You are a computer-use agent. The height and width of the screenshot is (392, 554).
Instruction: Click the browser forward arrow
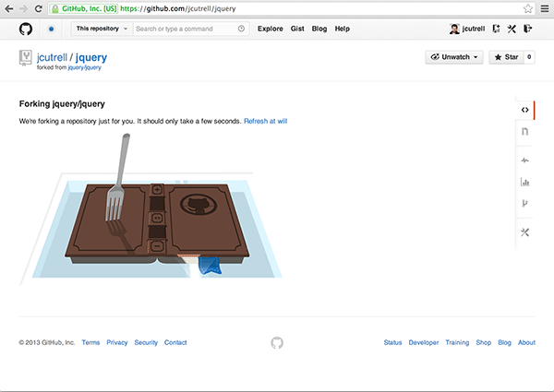24,8
